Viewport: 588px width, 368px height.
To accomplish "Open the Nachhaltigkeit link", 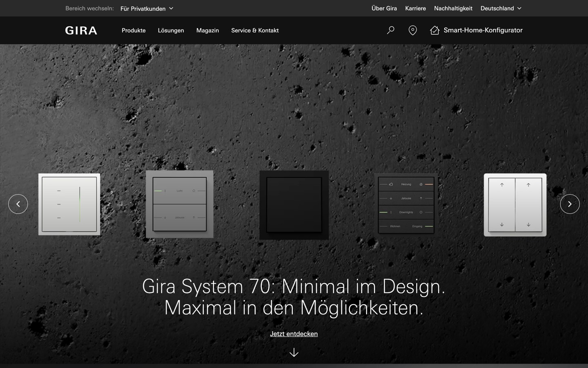I will coord(453,8).
